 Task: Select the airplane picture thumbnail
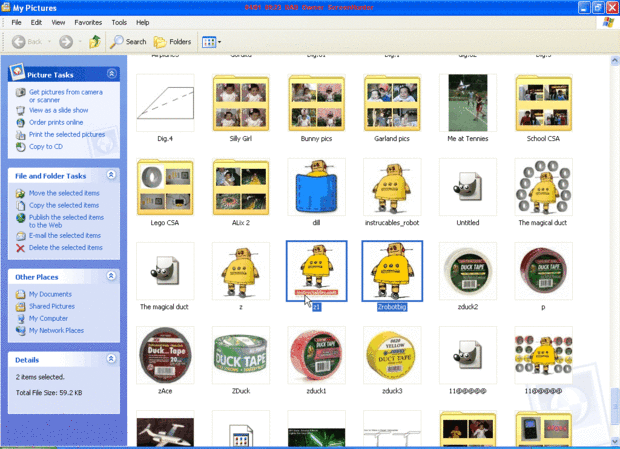pyautogui.click(x=165, y=430)
